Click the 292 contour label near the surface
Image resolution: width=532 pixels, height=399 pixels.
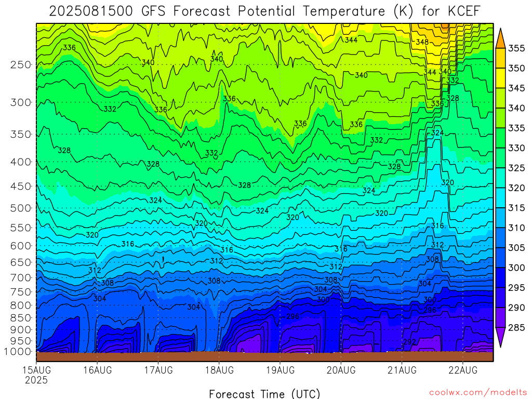tap(409, 342)
